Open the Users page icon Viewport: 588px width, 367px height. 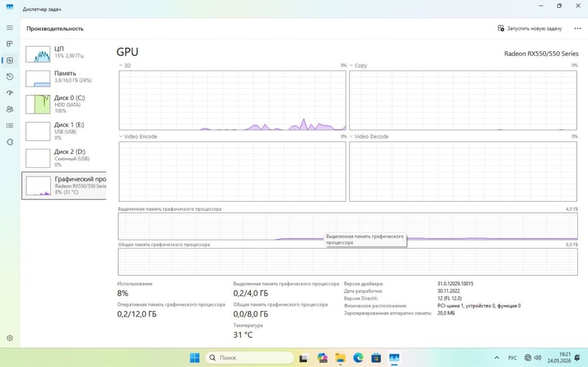[x=10, y=109]
